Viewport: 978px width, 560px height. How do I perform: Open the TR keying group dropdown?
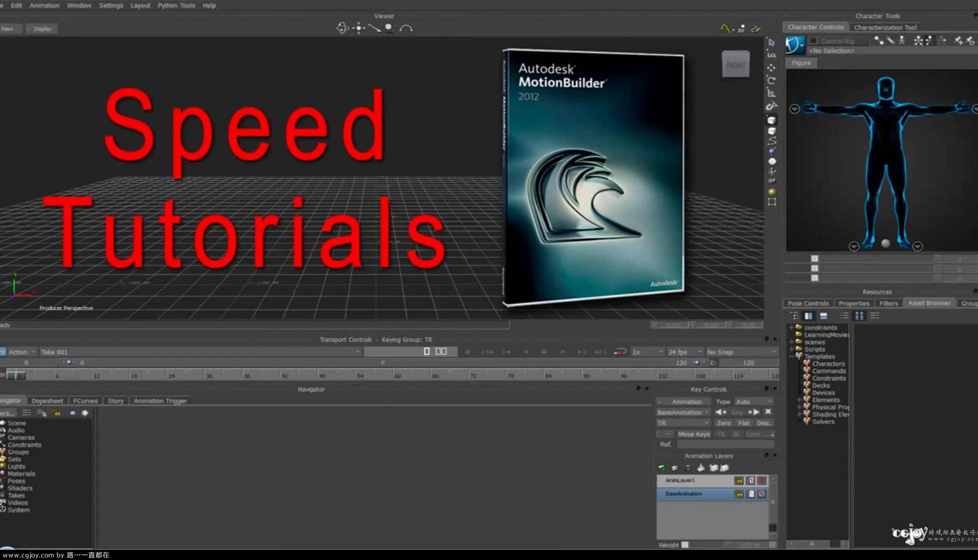tap(683, 423)
